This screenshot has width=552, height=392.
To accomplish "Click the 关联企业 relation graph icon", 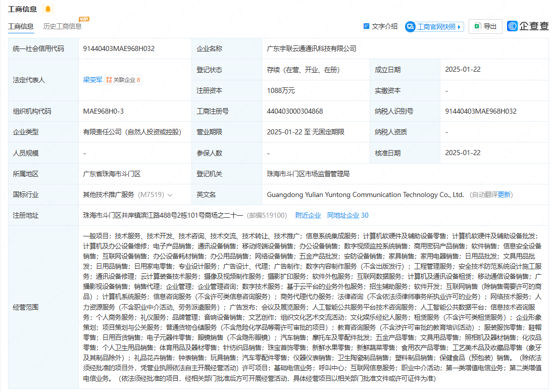I will click(109, 80).
